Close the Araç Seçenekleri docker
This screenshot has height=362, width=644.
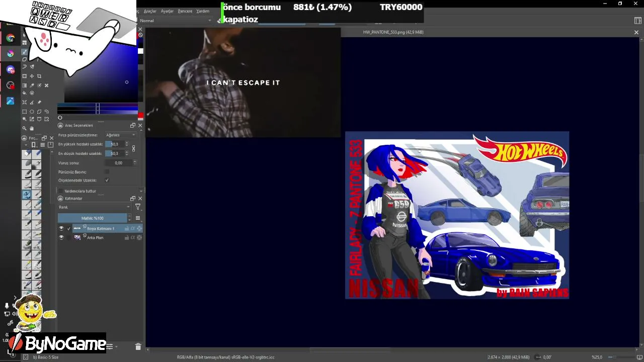[x=140, y=125]
